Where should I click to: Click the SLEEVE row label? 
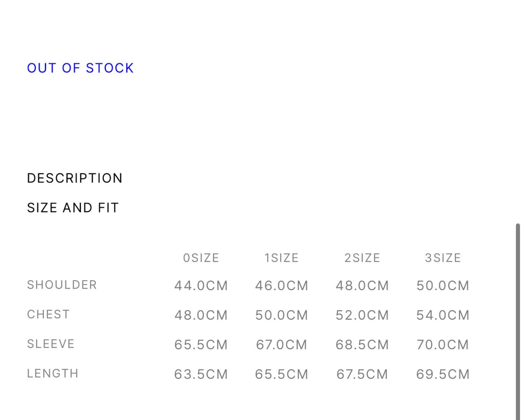pos(51,344)
